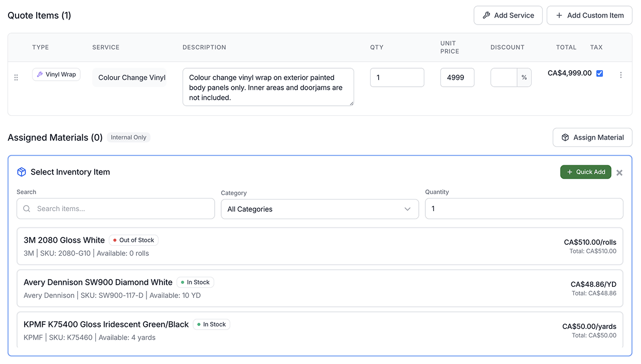641x364 pixels.
Task: Click the Add Custom Item button
Action: (x=589, y=16)
